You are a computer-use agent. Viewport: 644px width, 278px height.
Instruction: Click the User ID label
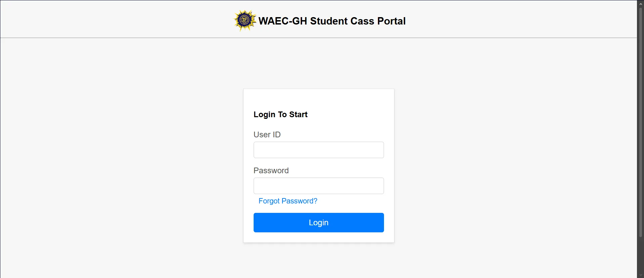[267, 135]
